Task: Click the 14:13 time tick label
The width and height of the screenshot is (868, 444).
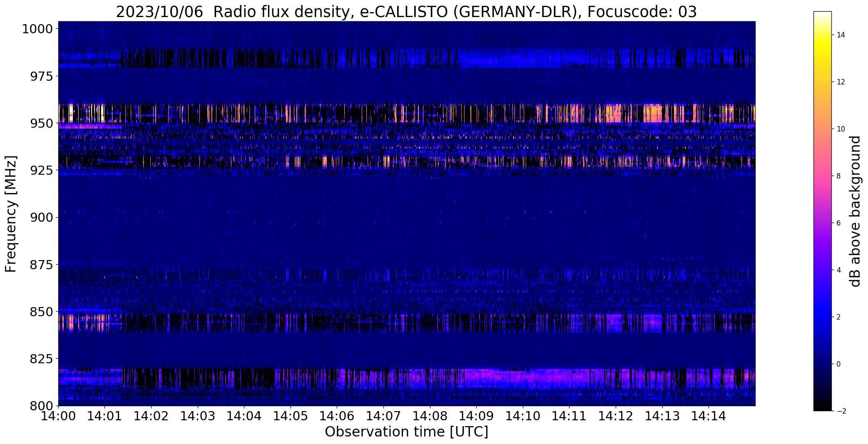Action: (x=662, y=416)
